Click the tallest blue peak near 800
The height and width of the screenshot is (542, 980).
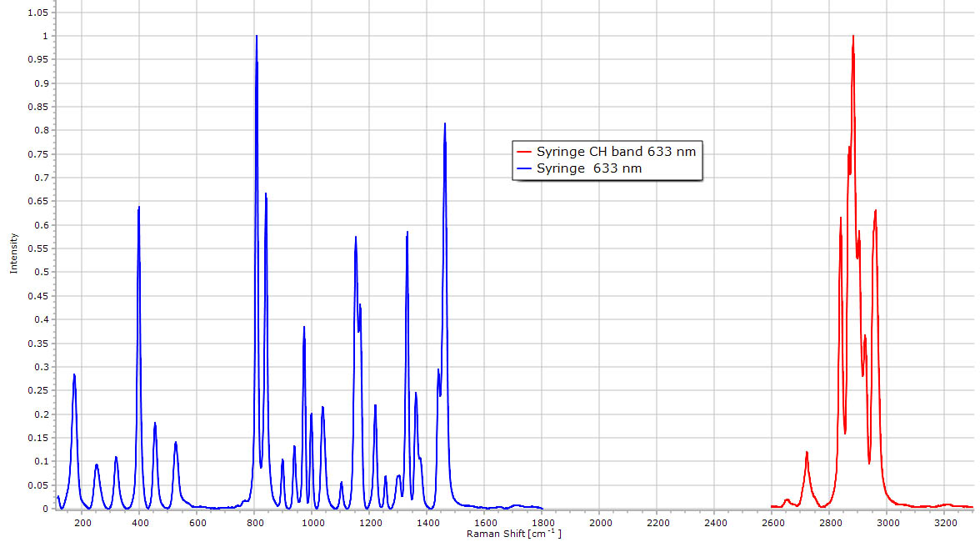pyautogui.click(x=257, y=38)
